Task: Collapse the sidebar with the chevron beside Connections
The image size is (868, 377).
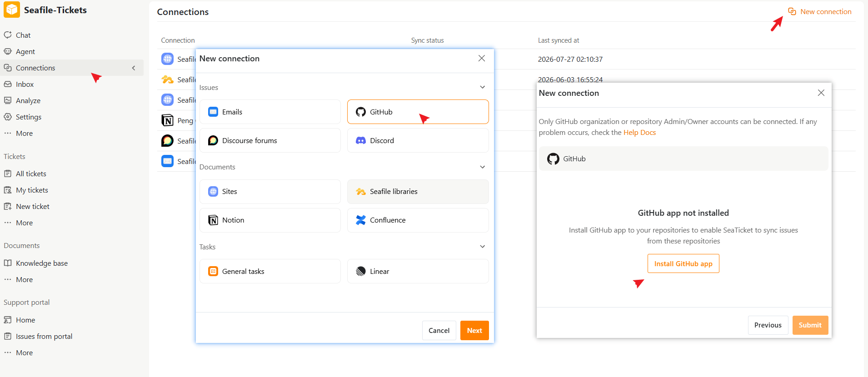Action: (134, 68)
